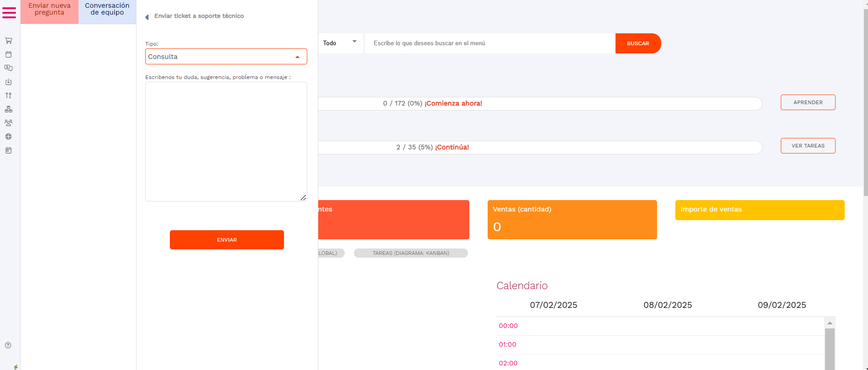
Task: Click the APRENDER button
Action: click(x=808, y=102)
